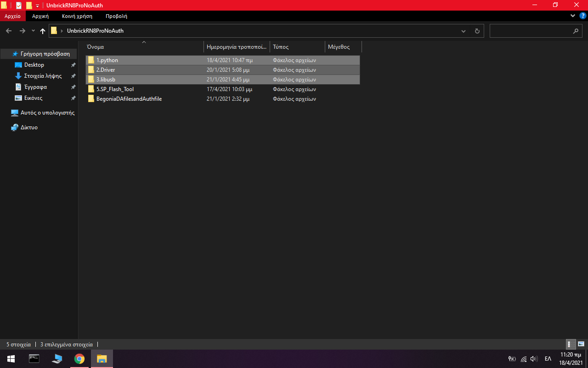The width and height of the screenshot is (588, 368).
Task: Refresh the current folder view
Action: 477,31
